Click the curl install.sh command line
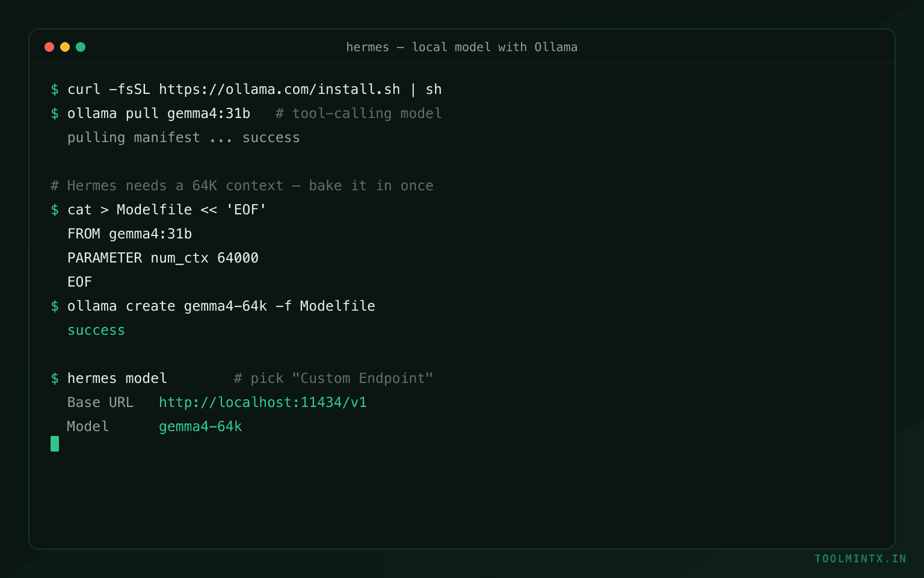This screenshot has width=924, height=578. click(x=254, y=89)
